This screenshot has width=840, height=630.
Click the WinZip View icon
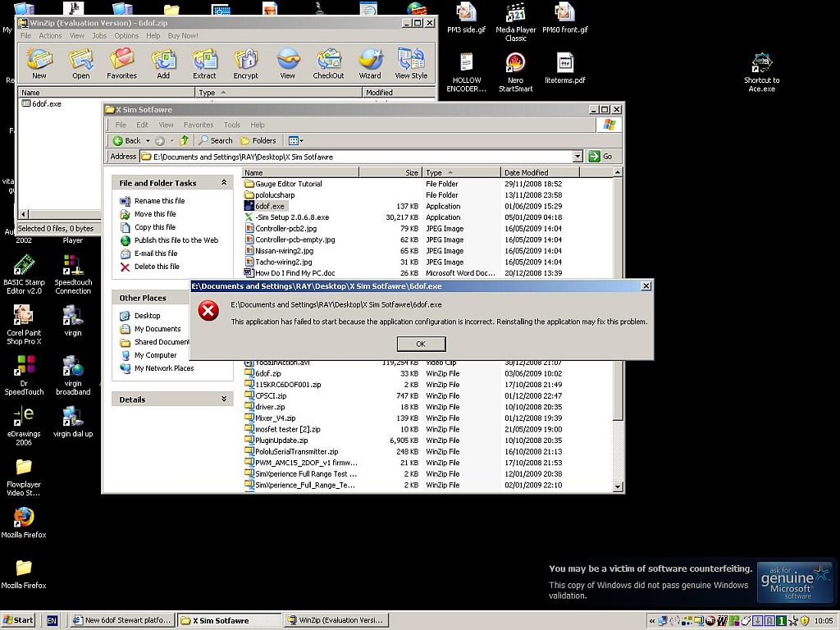coord(288,63)
